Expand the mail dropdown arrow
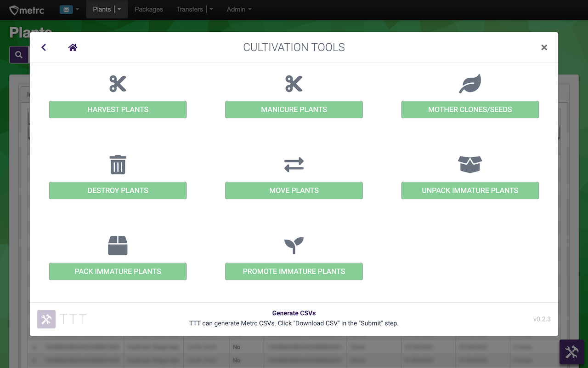Screen dimensions: 588x368 point(77,9)
